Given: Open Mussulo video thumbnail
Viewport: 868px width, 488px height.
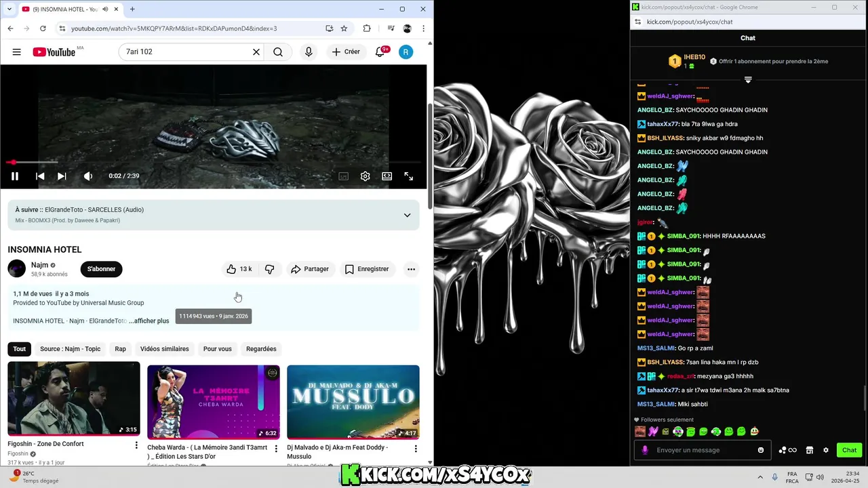Looking at the screenshot, I should click(x=353, y=403).
